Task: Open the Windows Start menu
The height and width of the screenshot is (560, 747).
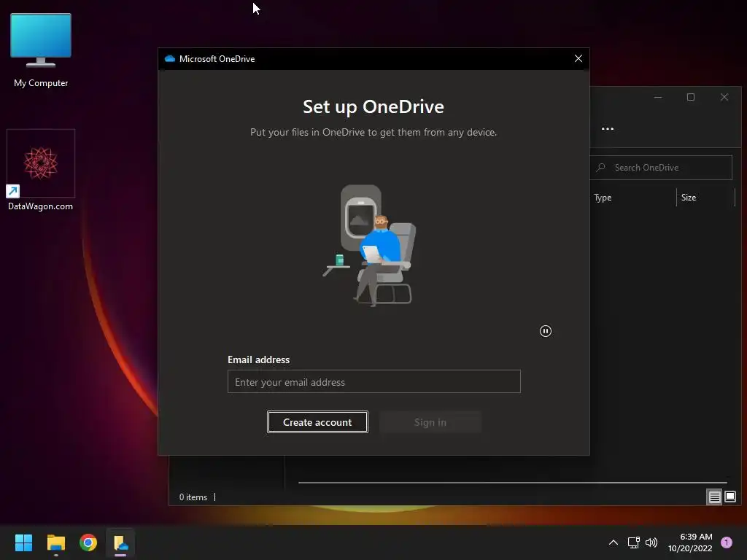Action: tap(23, 542)
